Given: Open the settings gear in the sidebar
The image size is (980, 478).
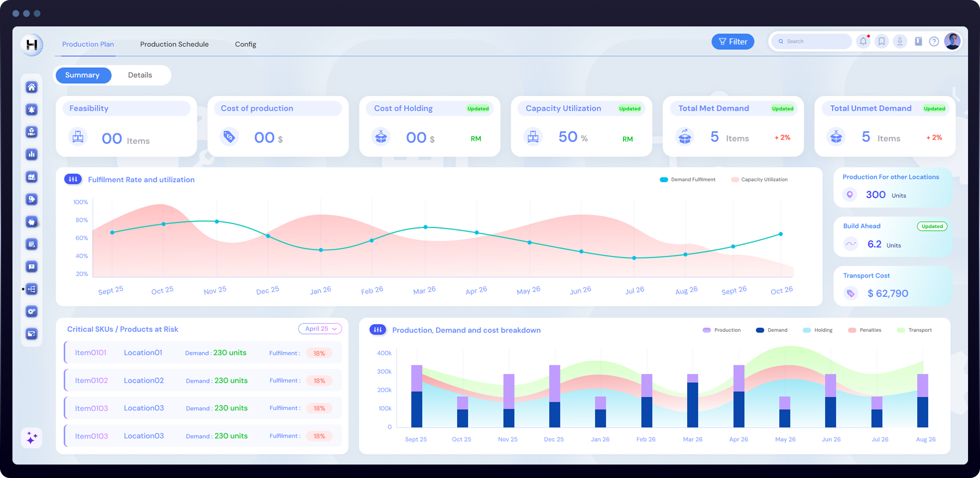Looking at the screenshot, I should click(32, 312).
